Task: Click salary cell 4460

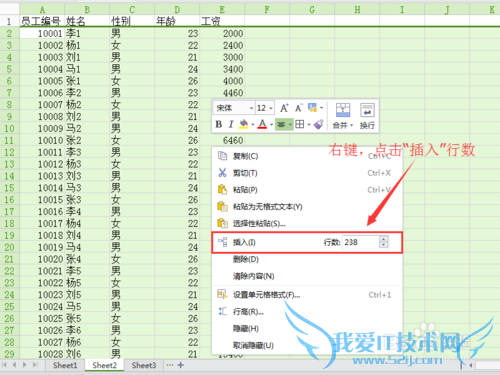Action: click(x=222, y=93)
